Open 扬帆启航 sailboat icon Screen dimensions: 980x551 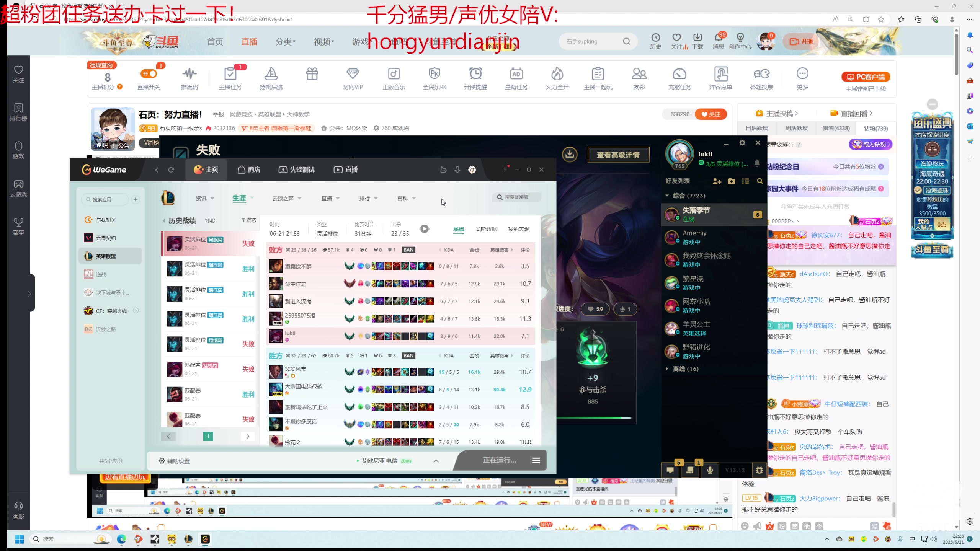pyautogui.click(x=271, y=78)
